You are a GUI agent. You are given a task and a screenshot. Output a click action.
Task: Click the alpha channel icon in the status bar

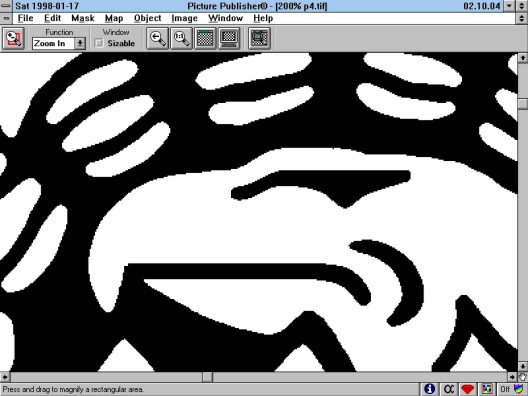point(449,389)
